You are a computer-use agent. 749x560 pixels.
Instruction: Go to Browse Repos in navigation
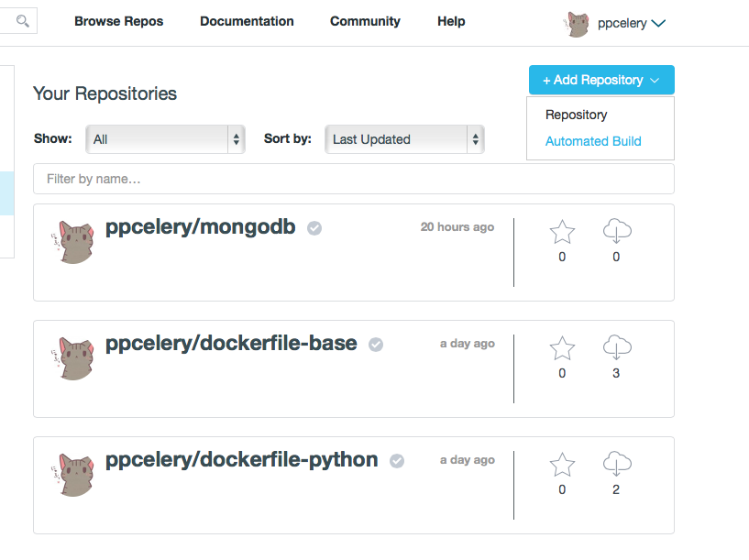click(118, 21)
